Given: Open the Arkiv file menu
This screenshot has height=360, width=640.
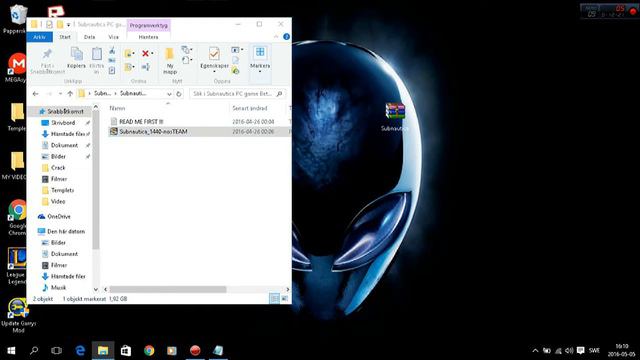Looking at the screenshot, I should click(x=40, y=37).
